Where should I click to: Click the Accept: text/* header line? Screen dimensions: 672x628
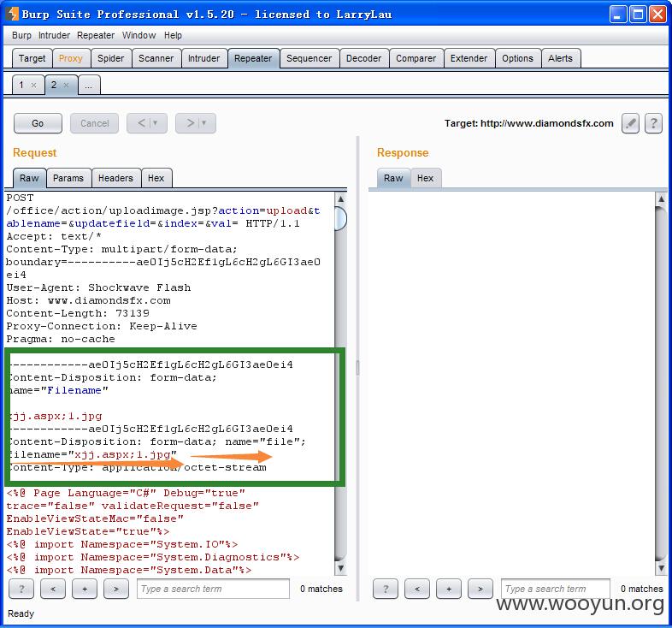(54, 236)
